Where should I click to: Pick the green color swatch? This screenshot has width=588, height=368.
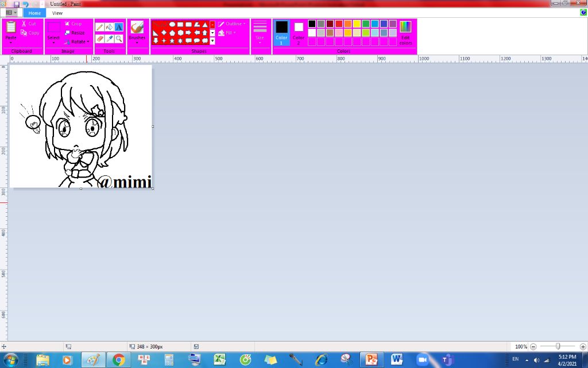pos(366,24)
